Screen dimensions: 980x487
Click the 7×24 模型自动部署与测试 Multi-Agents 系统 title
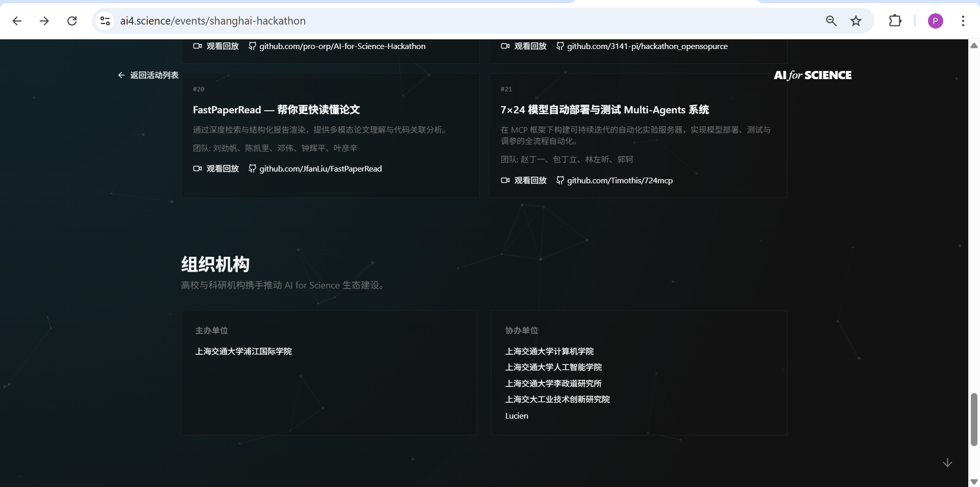click(x=605, y=110)
